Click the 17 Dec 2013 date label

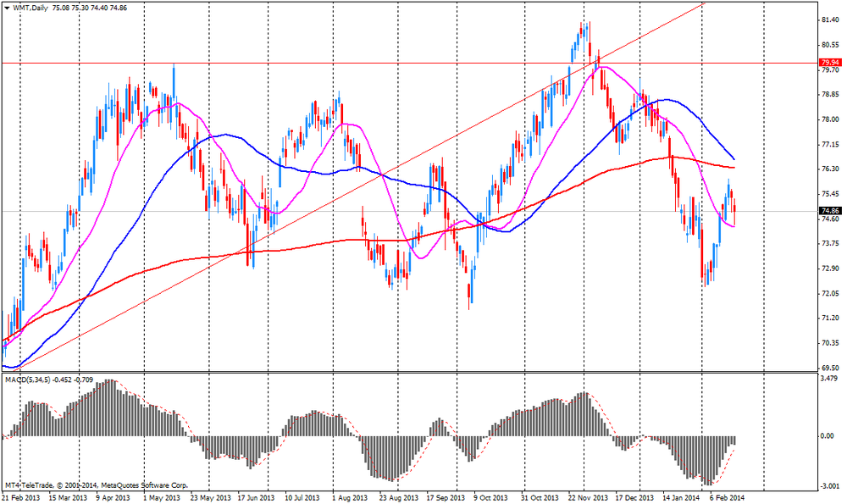tap(635, 497)
